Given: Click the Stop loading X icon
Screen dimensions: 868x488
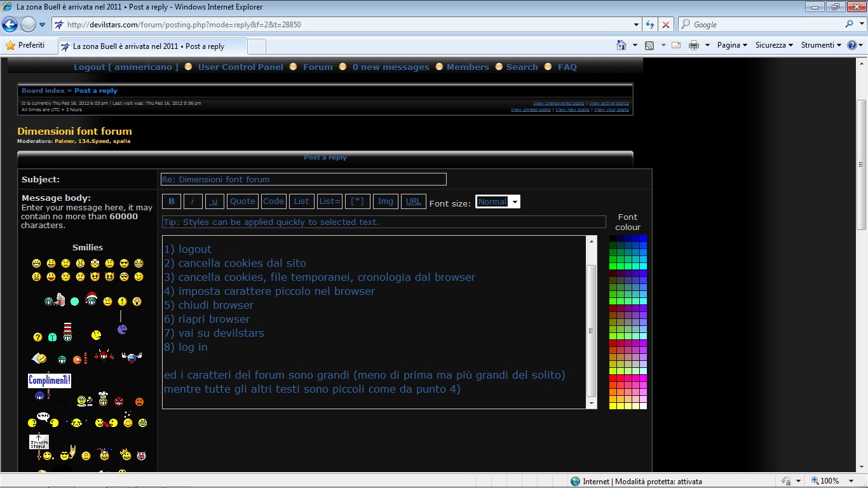Looking at the screenshot, I should [x=666, y=25].
